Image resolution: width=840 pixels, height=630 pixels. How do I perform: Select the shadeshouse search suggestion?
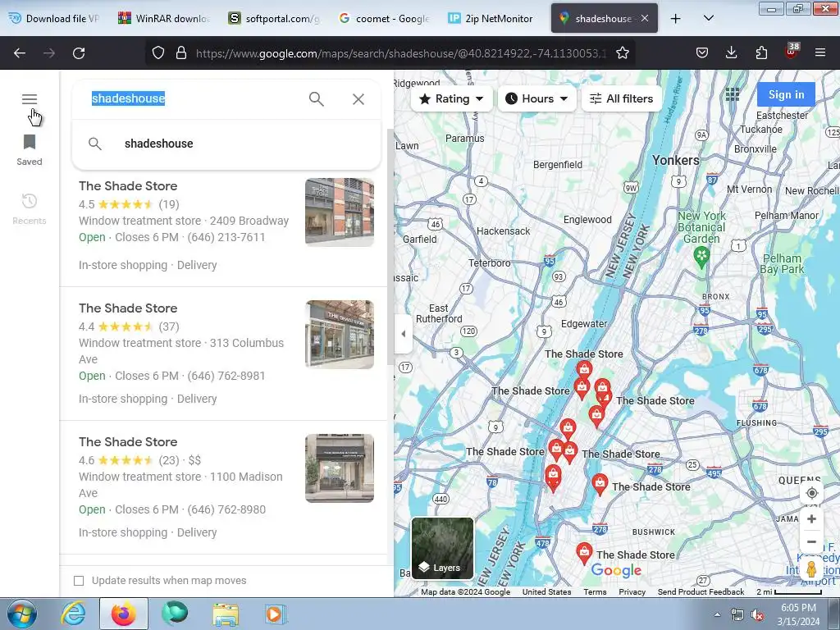pos(226,144)
